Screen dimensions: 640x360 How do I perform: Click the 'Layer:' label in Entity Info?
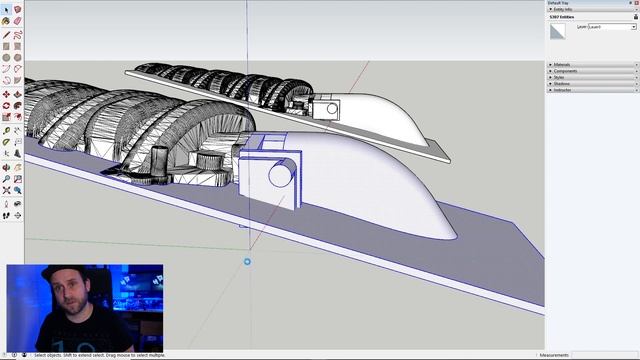(x=582, y=27)
